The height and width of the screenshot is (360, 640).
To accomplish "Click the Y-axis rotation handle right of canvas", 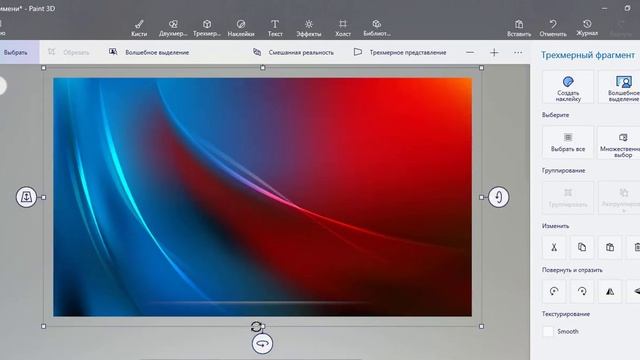I will pos(499,197).
